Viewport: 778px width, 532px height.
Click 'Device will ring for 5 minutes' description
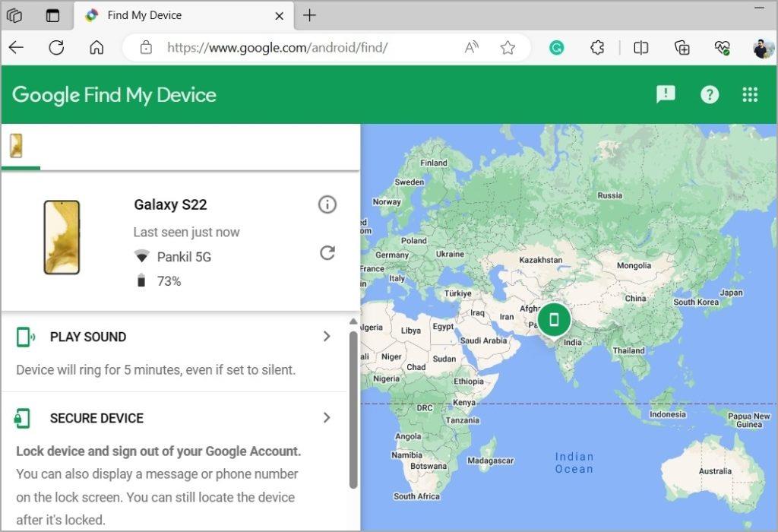pyautogui.click(x=156, y=369)
